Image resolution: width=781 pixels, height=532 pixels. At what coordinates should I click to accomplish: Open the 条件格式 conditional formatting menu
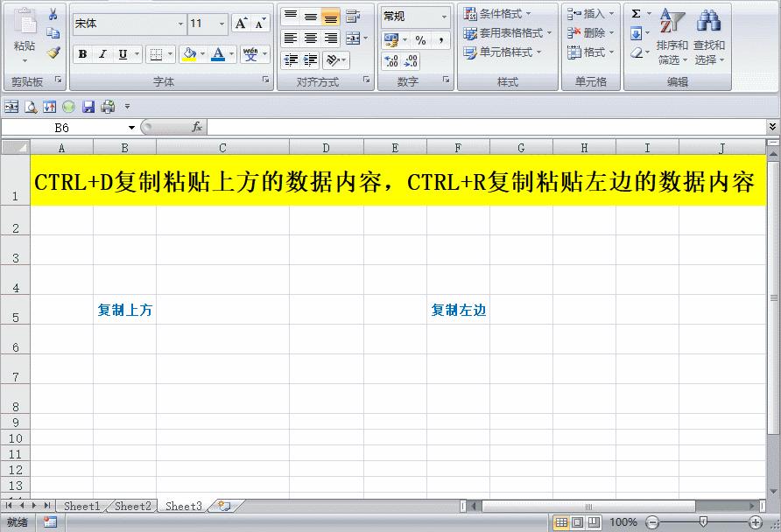pyautogui.click(x=495, y=13)
